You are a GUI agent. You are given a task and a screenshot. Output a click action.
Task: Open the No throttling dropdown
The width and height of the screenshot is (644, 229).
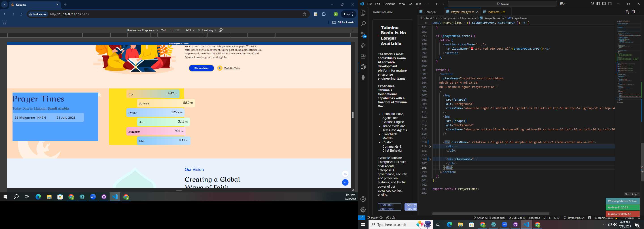pyautogui.click(x=207, y=30)
